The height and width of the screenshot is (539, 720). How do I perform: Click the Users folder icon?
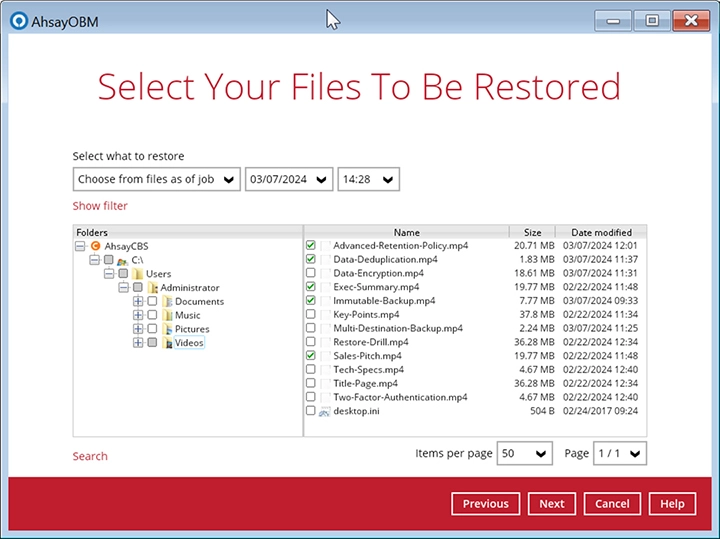[x=137, y=274]
